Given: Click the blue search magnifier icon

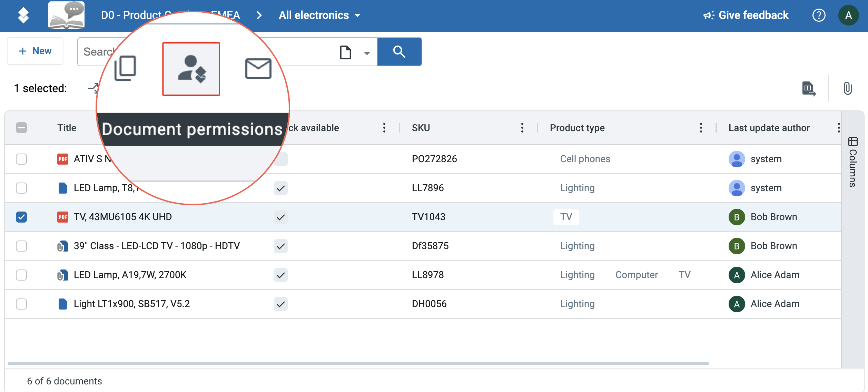Looking at the screenshot, I should coord(399,52).
